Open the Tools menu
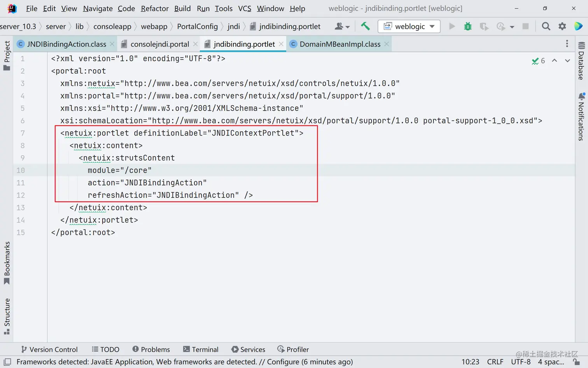This screenshot has height=368, width=588. [x=224, y=8]
